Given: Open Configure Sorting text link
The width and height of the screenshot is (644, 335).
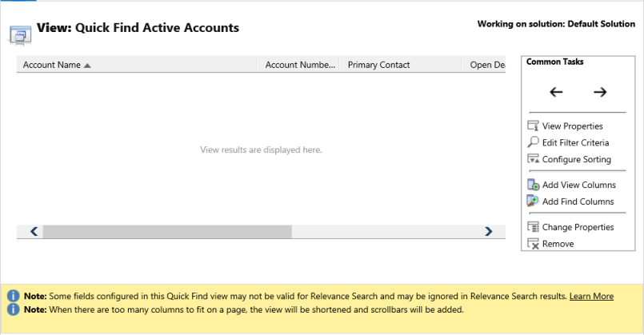Looking at the screenshot, I should point(576,159).
